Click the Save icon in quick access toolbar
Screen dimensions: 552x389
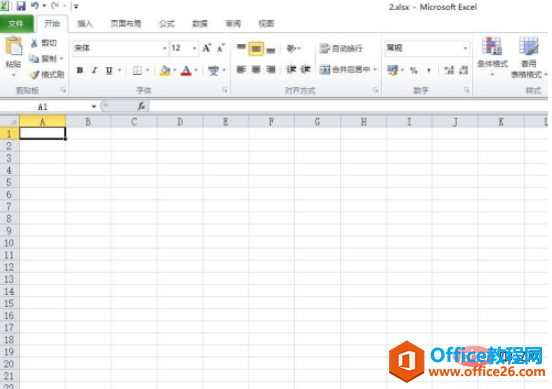21,6
